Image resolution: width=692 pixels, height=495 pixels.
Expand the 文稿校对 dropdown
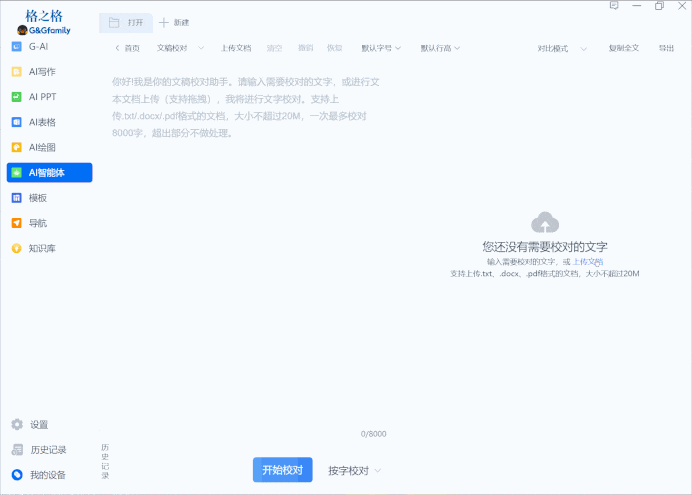pos(180,48)
